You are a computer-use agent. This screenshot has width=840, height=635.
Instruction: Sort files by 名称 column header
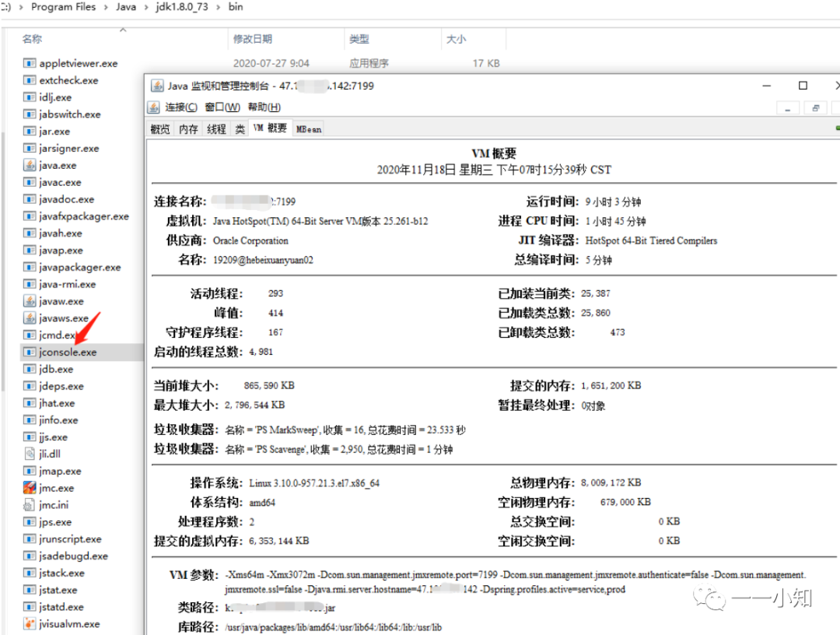32,39
